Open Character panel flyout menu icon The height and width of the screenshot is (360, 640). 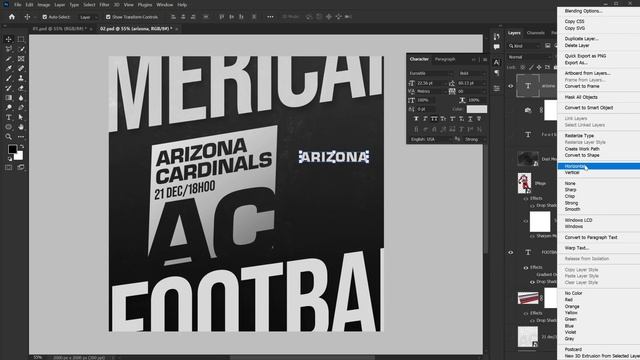[485, 60]
